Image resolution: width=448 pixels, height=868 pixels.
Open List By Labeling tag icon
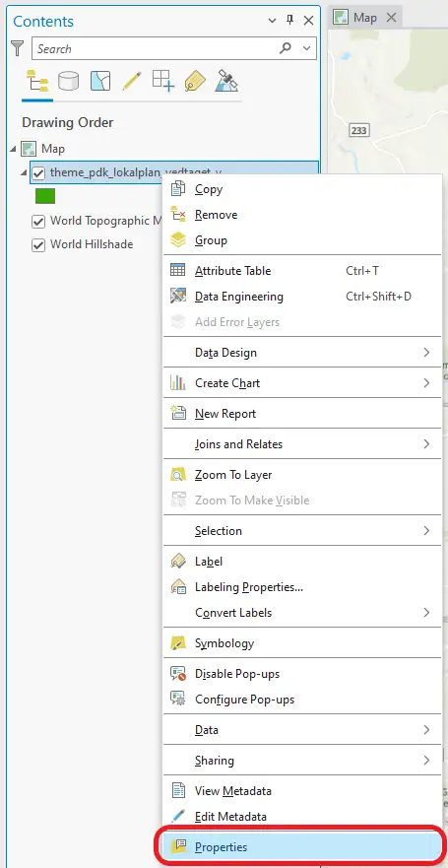click(195, 82)
